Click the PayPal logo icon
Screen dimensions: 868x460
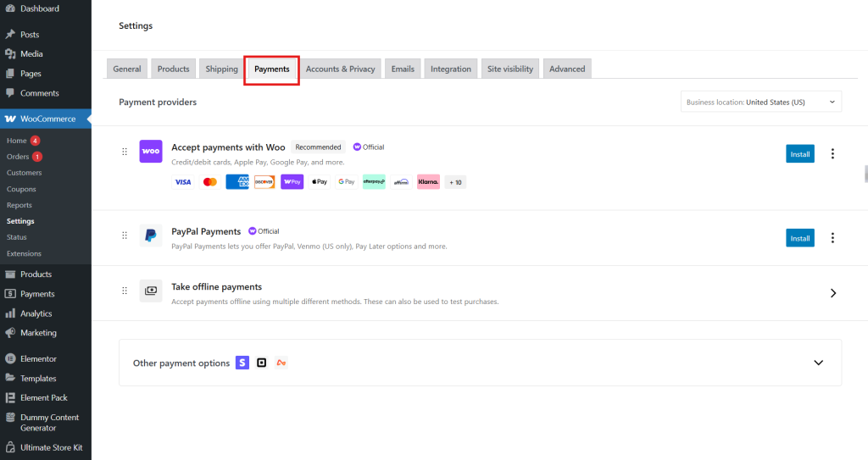151,236
